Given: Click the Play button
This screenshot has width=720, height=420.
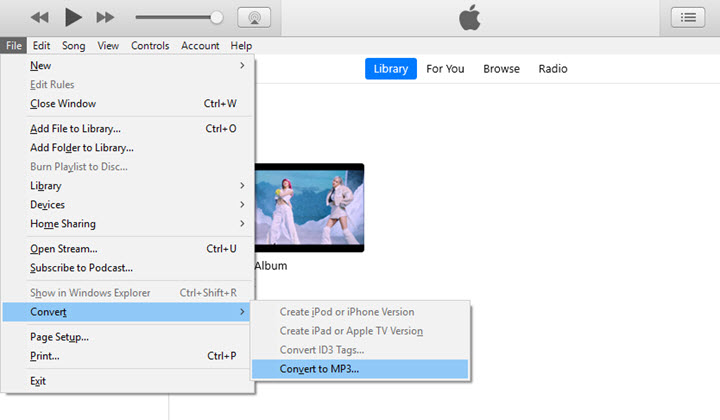Looking at the screenshot, I should click(x=73, y=17).
